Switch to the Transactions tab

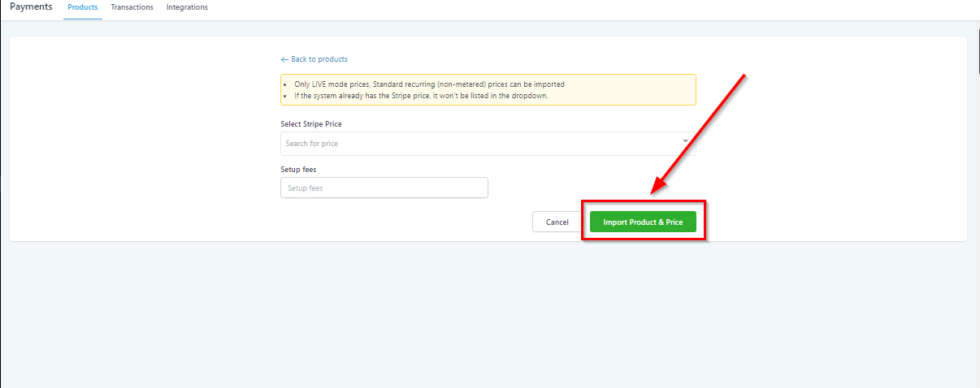132,7
